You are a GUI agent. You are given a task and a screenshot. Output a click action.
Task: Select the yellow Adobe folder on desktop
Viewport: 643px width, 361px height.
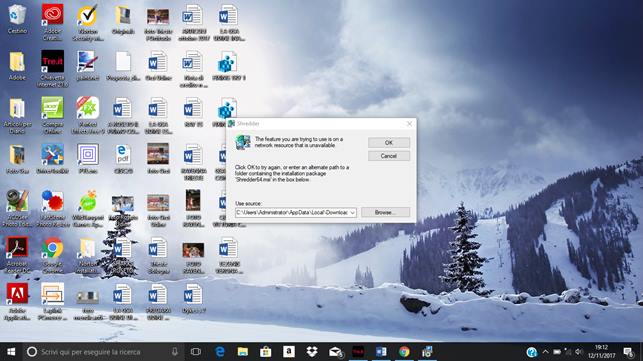[17, 65]
